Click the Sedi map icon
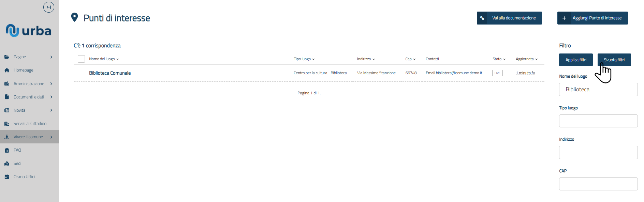Screen dimensions: 644x202 coord(7,164)
